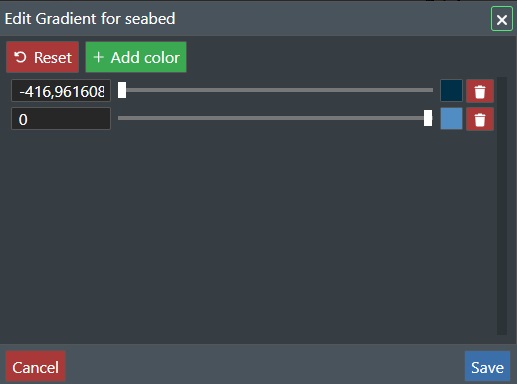Click the 0 value input field
This screenshot has width=517, height=384.
tap(61, 119)
